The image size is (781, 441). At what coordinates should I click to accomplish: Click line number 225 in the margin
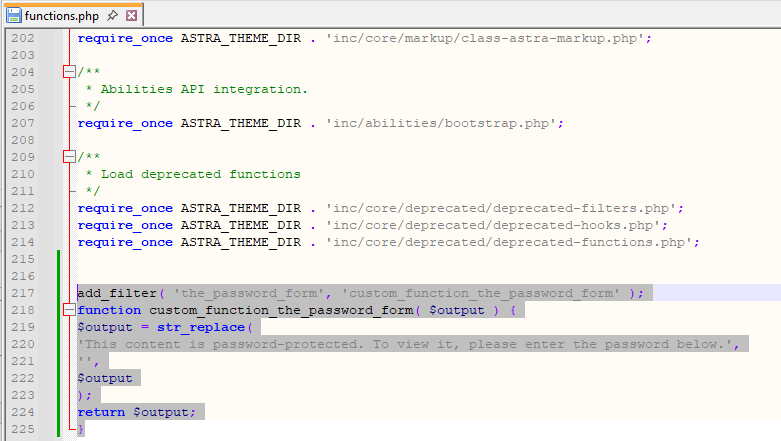coord(22,429)
